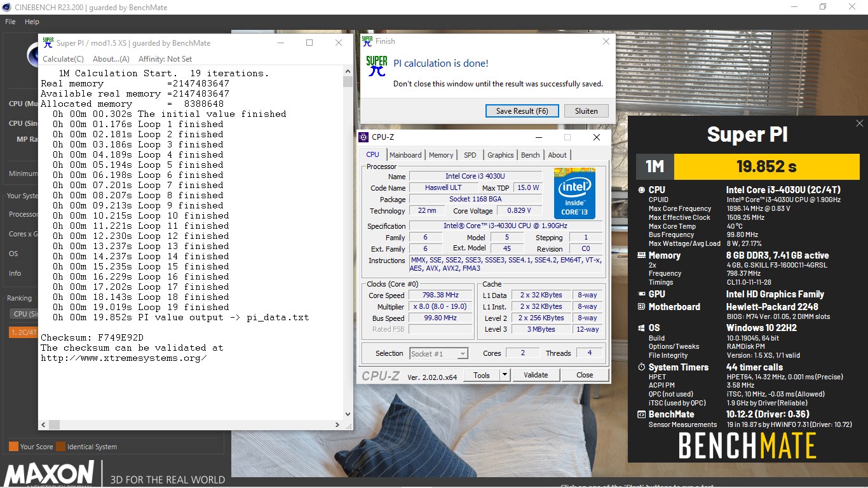The image size is (868, 488).
Task: Click scroll down arrow in Super PI window
Action: pos(348,414)
